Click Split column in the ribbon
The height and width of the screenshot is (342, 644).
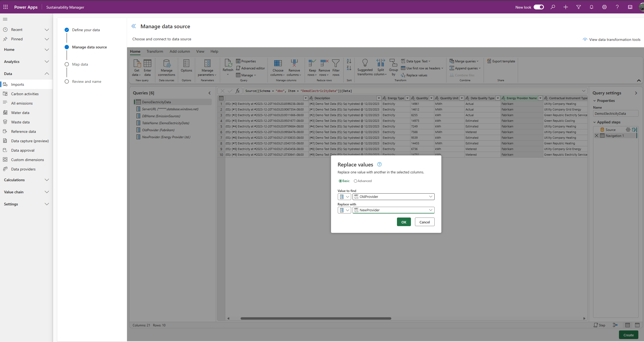click(x=381, y=67)
